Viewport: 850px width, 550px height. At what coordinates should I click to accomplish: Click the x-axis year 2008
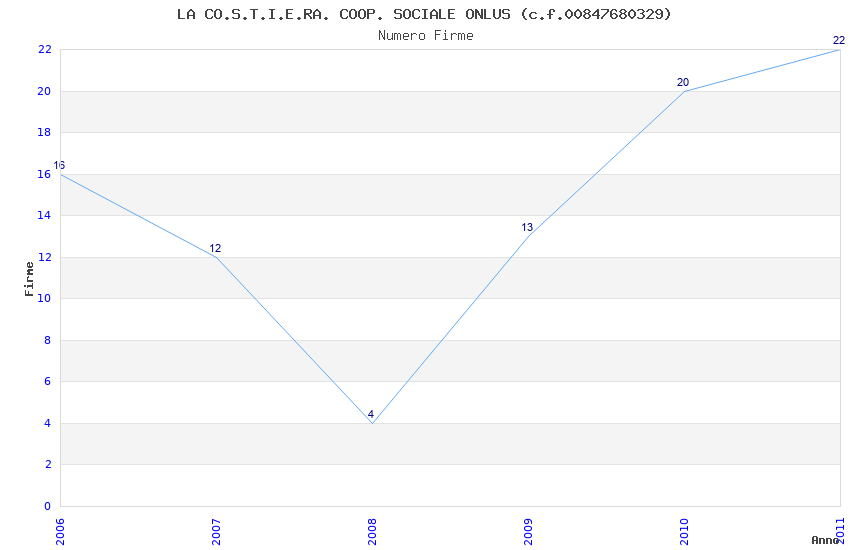[x=372, y=531]
